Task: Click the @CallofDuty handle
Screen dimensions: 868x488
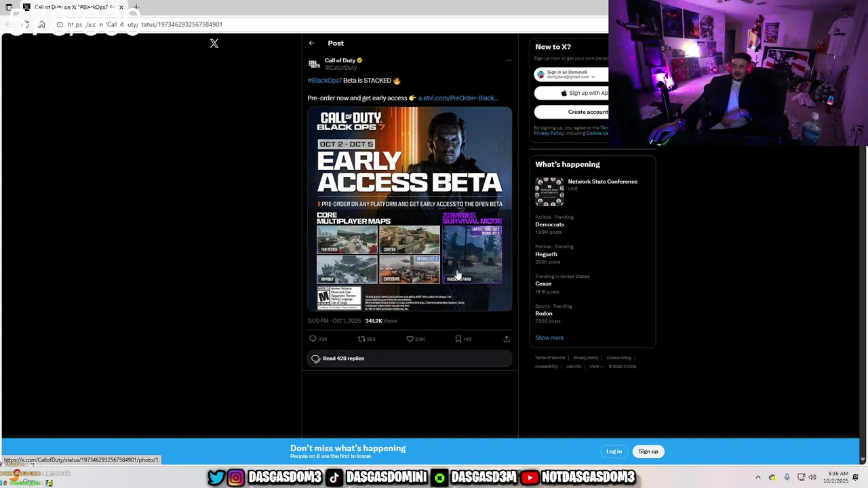Action: (x=340, y=68)
